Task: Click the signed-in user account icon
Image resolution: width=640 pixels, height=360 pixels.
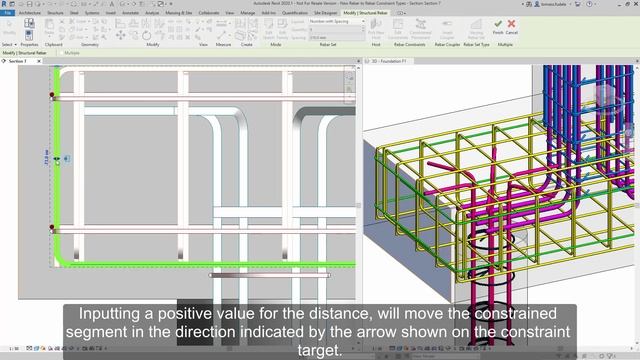Action: click(537, 4)
